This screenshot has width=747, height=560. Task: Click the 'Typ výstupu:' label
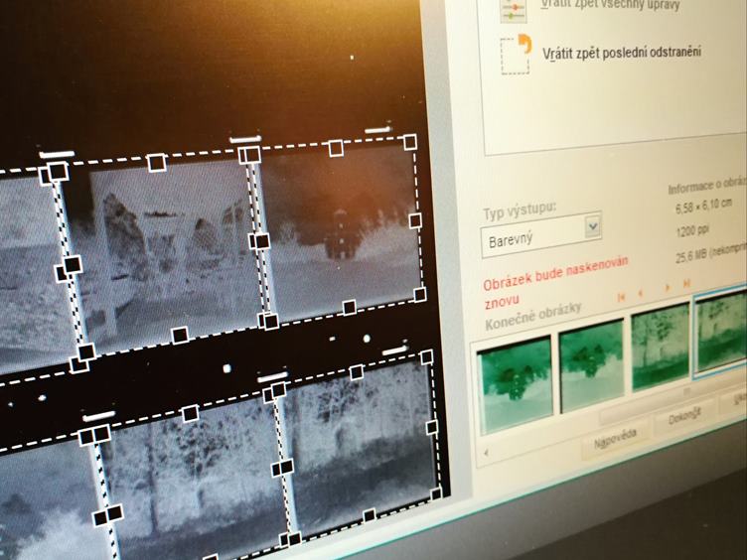520,212
